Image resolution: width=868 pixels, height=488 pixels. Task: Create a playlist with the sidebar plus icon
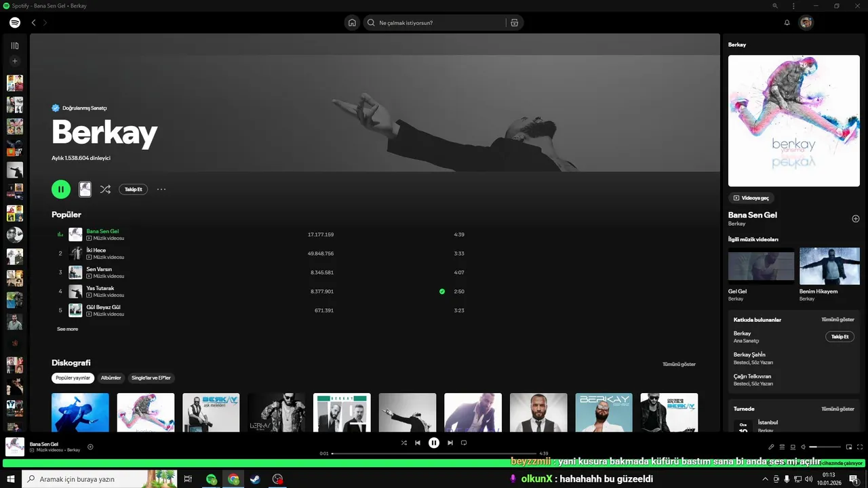pos(15,61)
